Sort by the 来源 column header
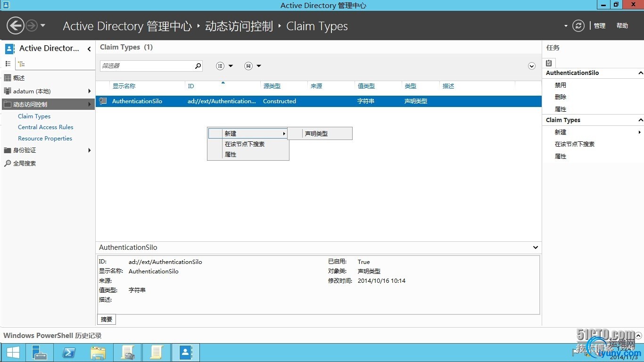The width and height of the screenshot is (644, 362). (316, 86)
